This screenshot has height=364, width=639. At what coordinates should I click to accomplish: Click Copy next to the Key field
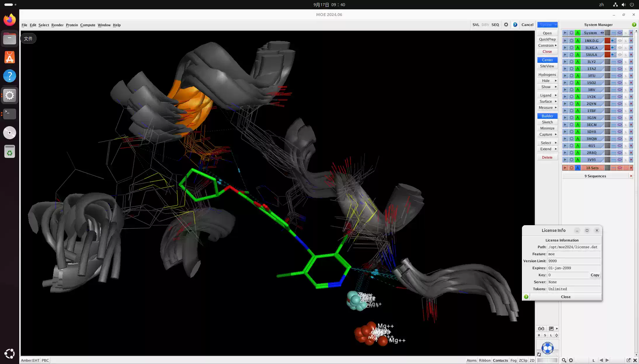point(595,275)
